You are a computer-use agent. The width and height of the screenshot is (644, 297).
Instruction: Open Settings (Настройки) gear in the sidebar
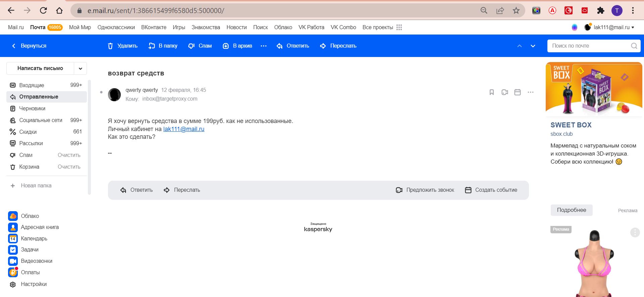[13, 284]
